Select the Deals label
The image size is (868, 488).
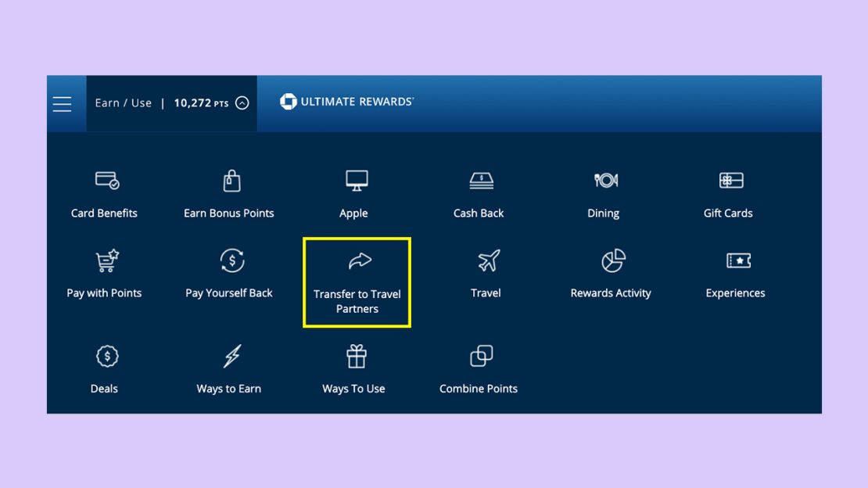[x=104, y=389]
